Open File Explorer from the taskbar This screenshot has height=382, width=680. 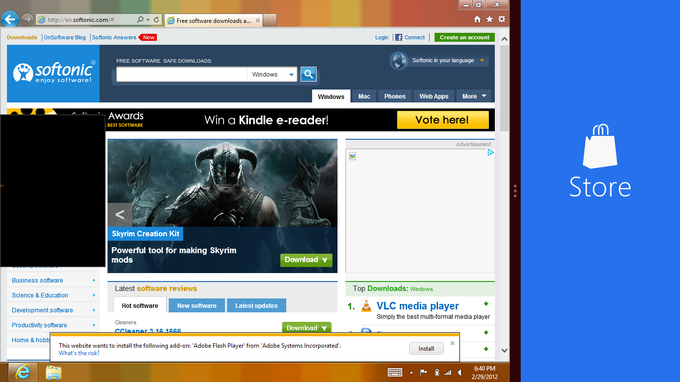(x=54, y=372)
